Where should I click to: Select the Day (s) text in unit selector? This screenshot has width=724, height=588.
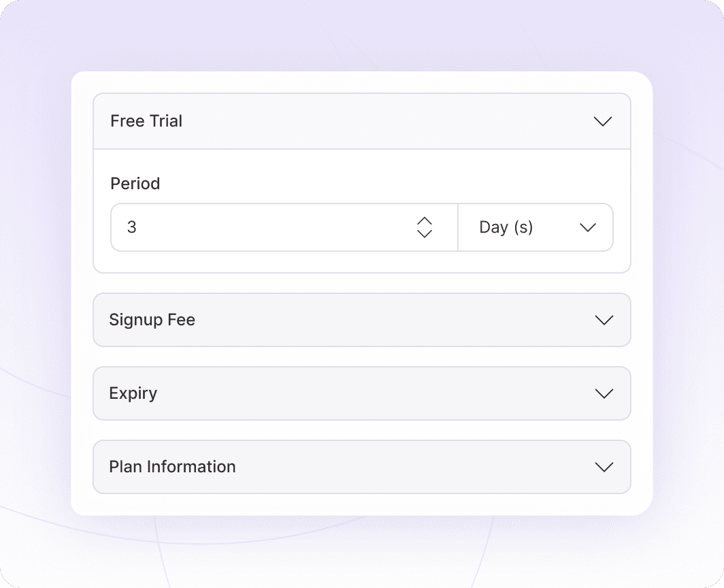506,227
